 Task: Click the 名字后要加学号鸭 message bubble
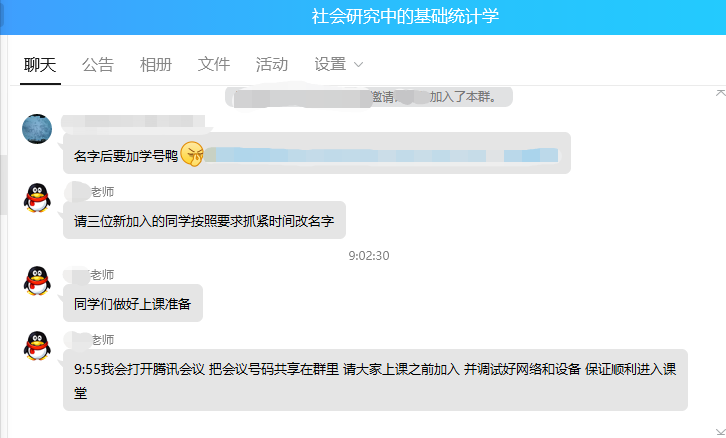pos(317,153)
